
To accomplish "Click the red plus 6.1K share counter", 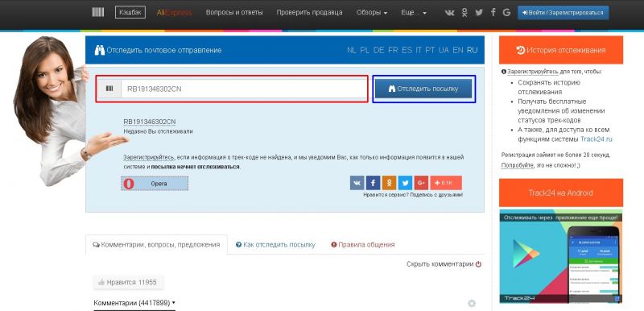I will (446, 183).
